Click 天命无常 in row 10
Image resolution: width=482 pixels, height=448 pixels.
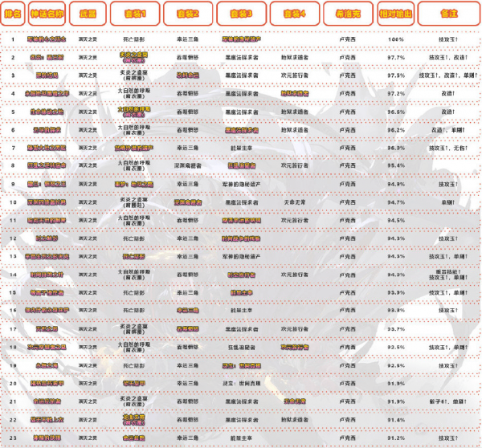click(295, 202)
